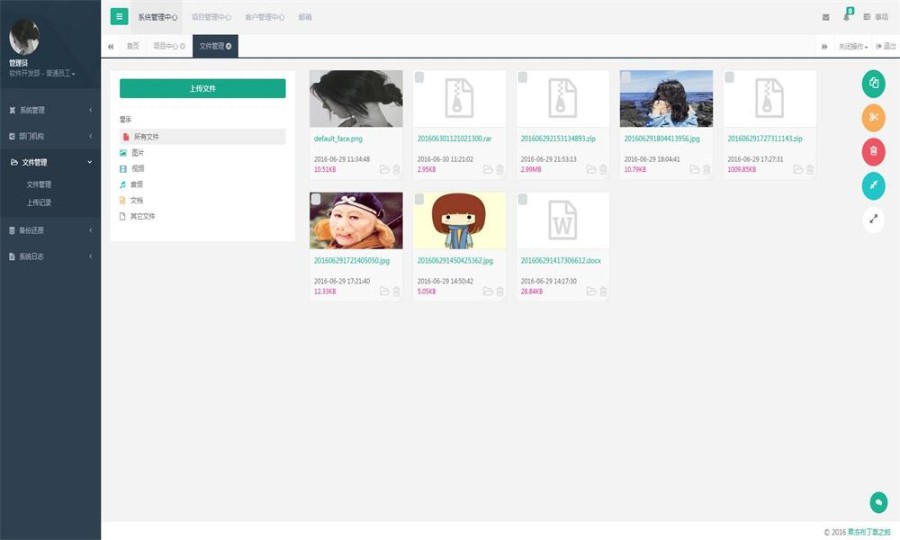Click the red delete trash floating button
This screenshot has width=900, height=540.
[873, 151]
